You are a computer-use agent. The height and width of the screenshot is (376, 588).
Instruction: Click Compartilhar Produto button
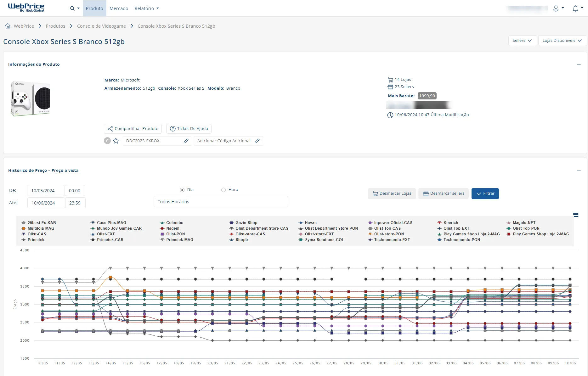coord(133,129)
